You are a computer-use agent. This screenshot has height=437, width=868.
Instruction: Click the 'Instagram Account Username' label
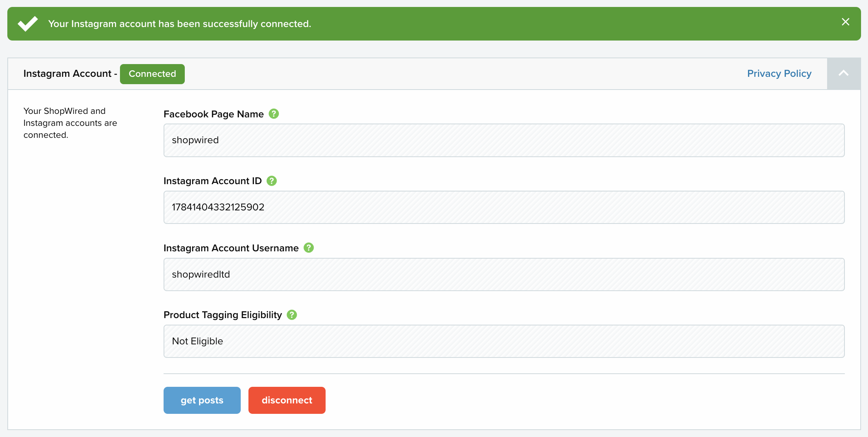coord(231,248)
